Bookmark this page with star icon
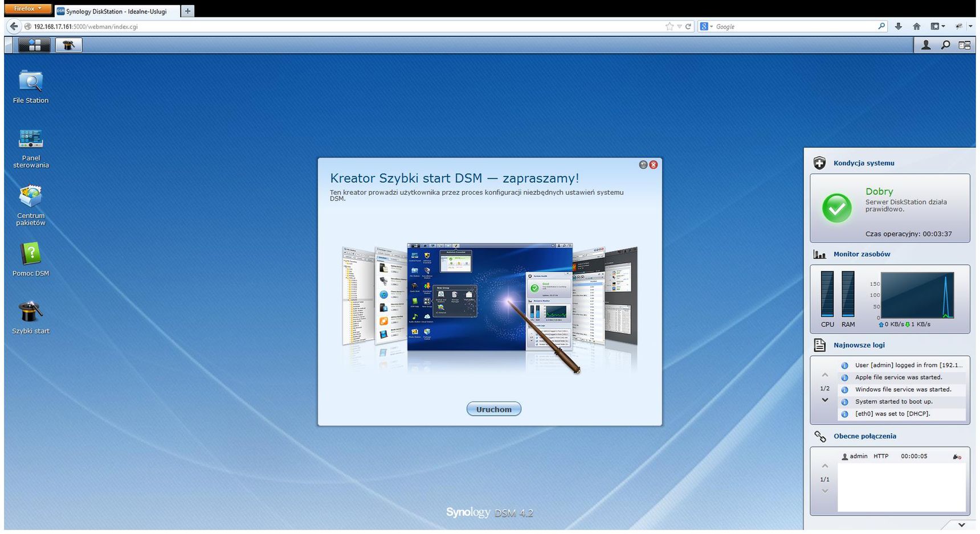The height and width of the screenshot is (534, 980). click(669, 26)
